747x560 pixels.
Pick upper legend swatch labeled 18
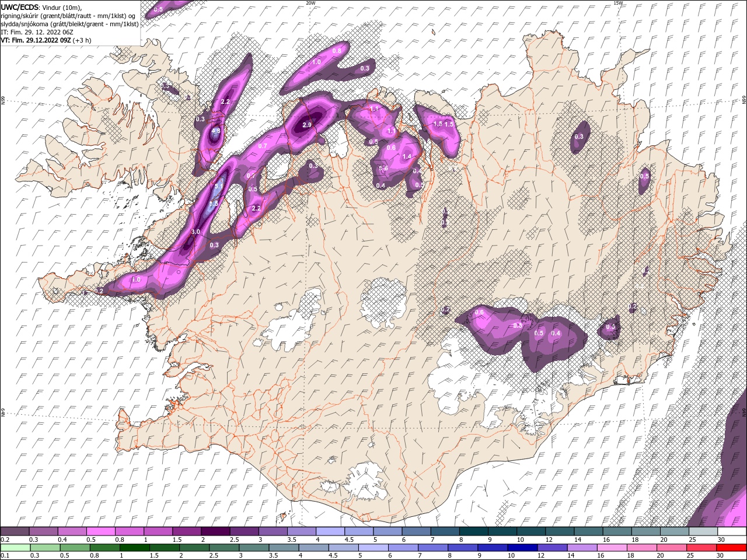pos(646,531)
